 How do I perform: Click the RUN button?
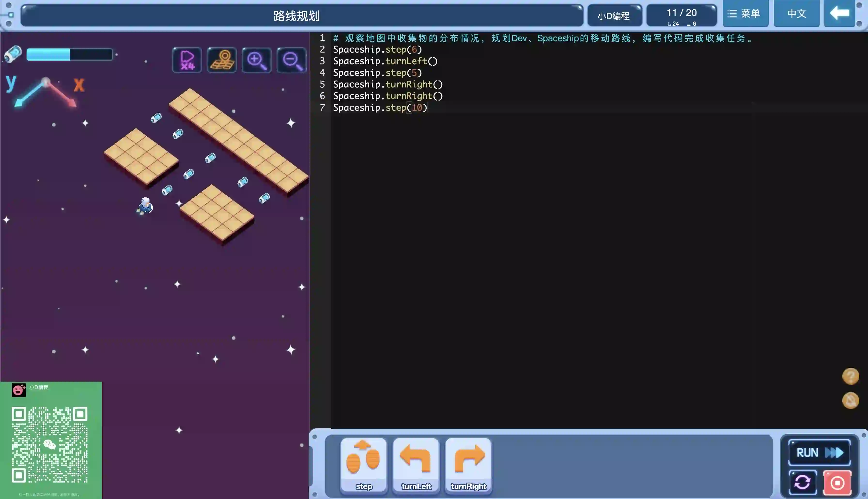819,452
